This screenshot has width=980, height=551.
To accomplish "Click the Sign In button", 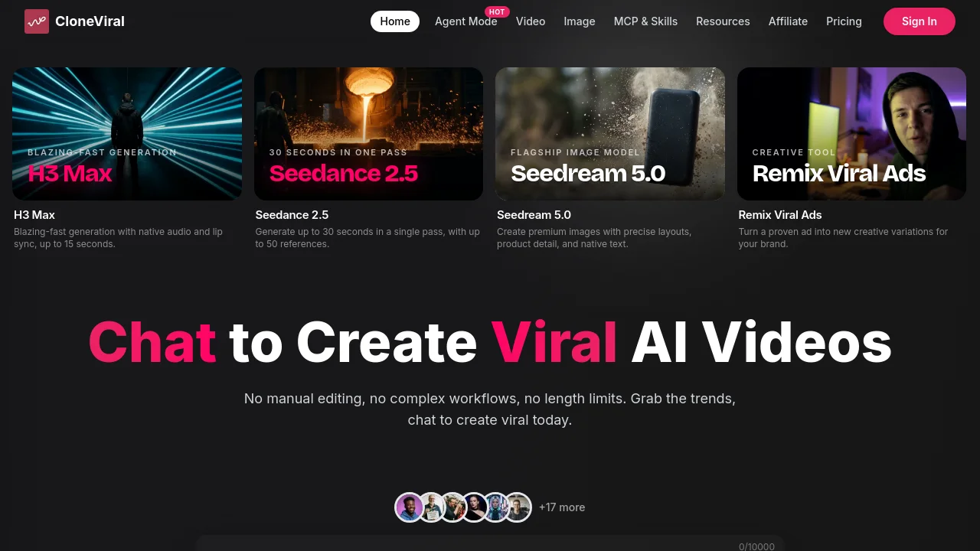I will point(919,21).
